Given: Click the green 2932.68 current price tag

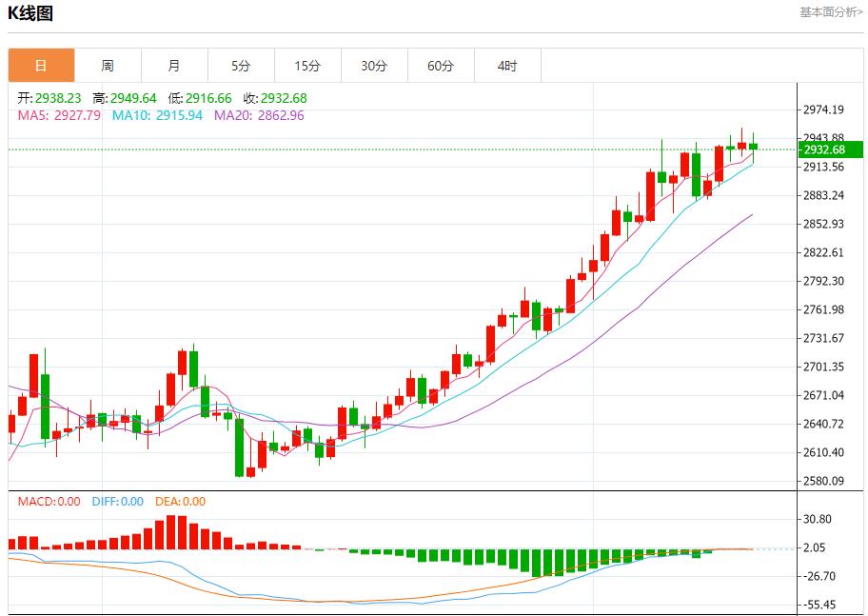Looking at the screenshot, I should (829, 149).
